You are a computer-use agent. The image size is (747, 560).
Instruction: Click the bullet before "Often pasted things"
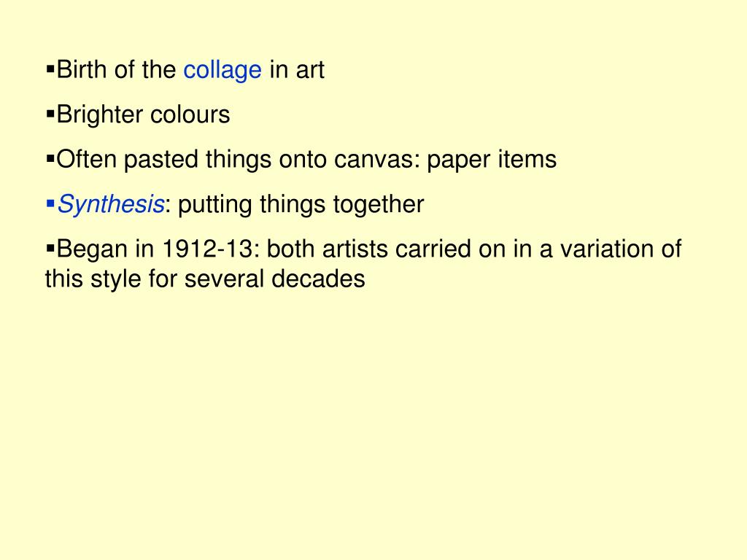coord(50,158)
